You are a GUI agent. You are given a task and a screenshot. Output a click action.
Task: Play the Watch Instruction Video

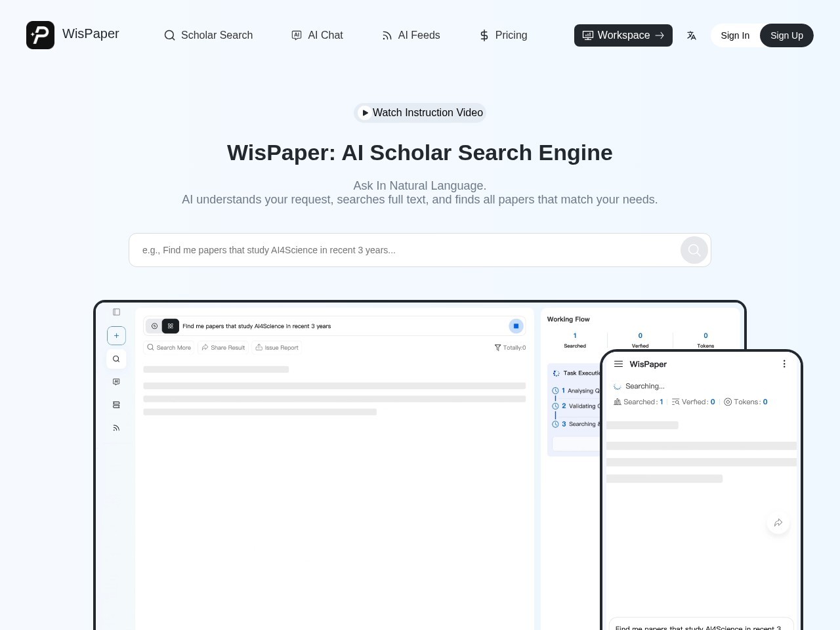point(419,112)
